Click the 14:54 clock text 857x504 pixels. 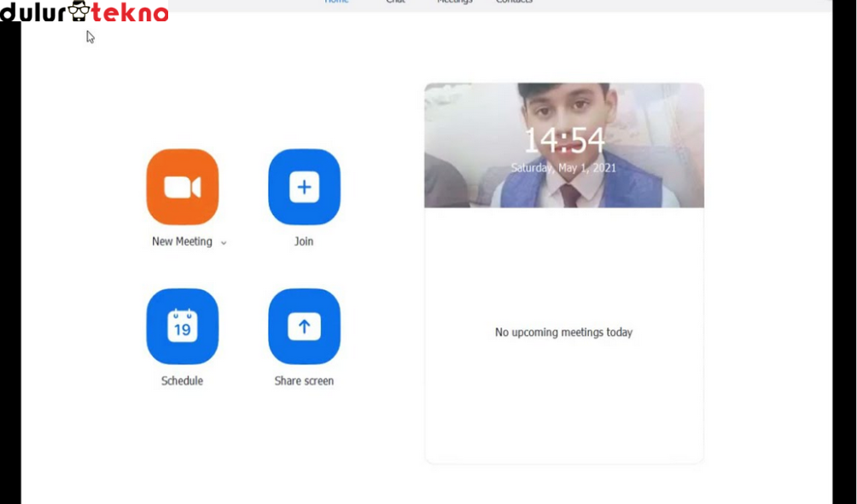tap(564, 141)
